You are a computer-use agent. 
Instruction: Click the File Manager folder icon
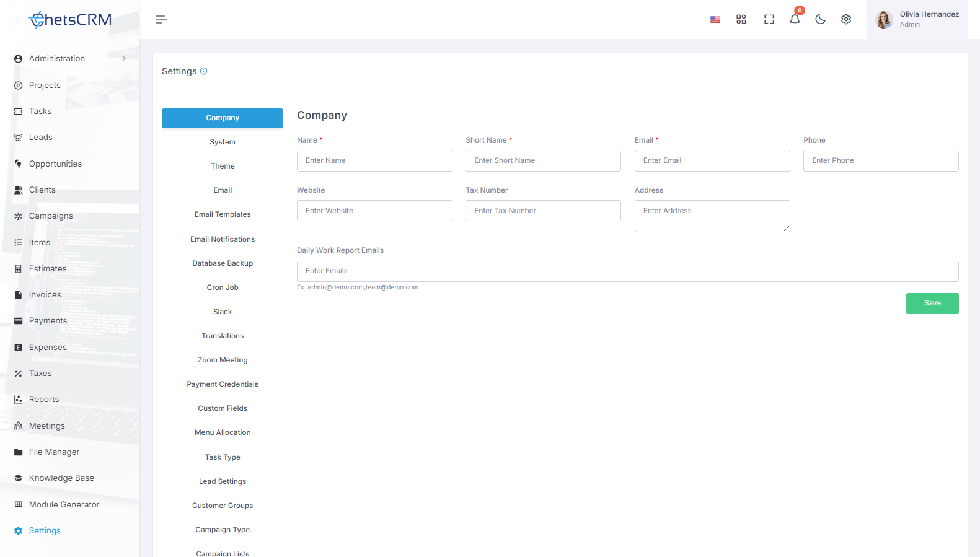[x=18, y=452]
